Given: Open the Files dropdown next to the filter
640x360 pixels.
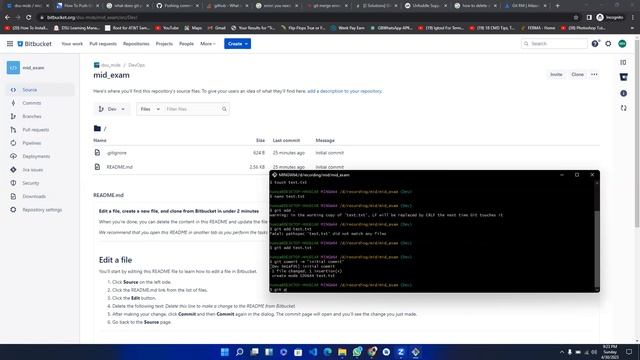Looking at the screenshot, I should pyautogui.click(x=150, y=109).
